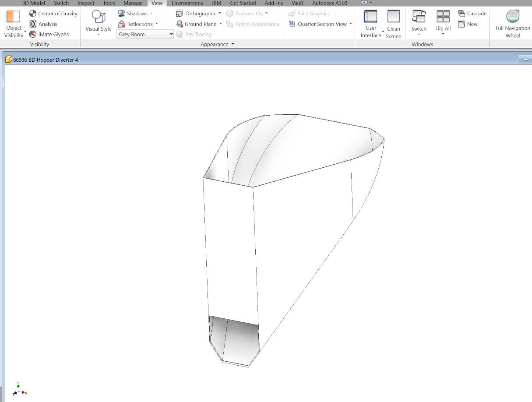Image resolution: width=532 pixels, height=402 pixels.
Task: Expand the Ground Plane dropdown arrow
Action: click(x=221, y=24)
